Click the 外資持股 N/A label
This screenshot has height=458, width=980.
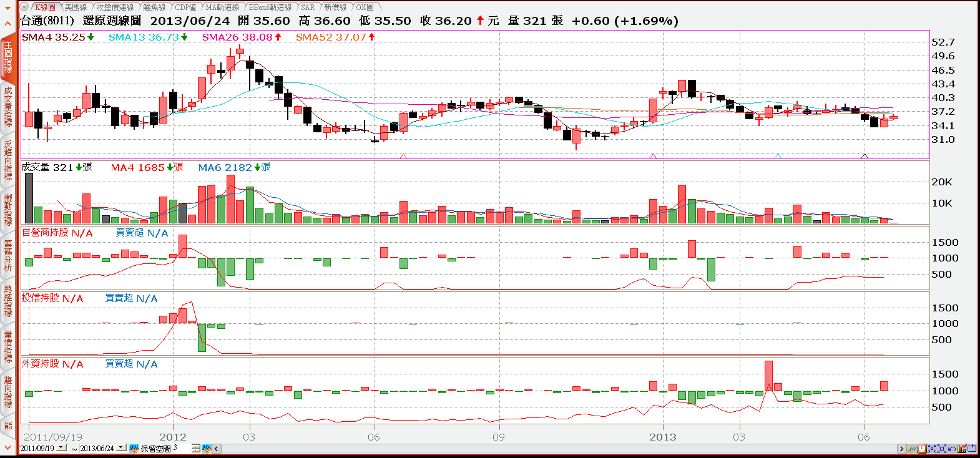pyautogui.click(x=52, y=364)
